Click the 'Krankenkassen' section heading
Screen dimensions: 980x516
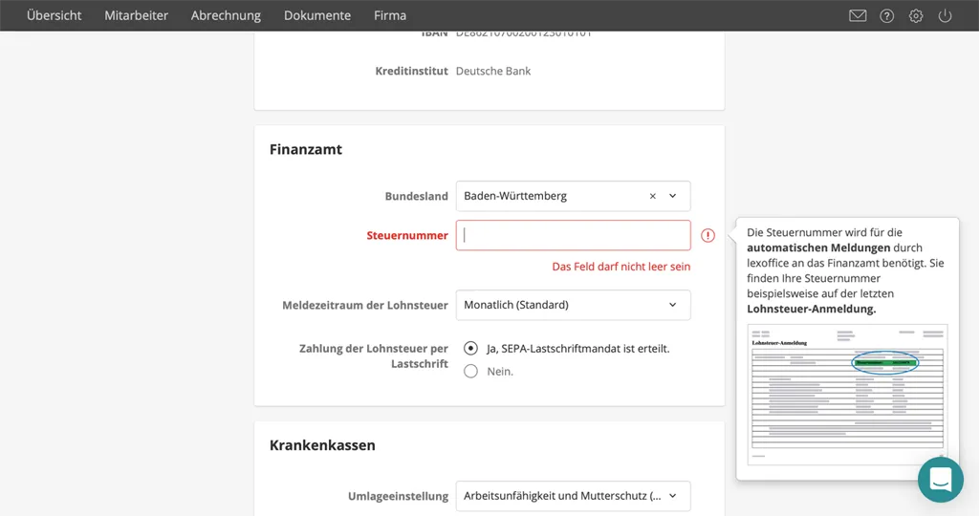point(322,445)
